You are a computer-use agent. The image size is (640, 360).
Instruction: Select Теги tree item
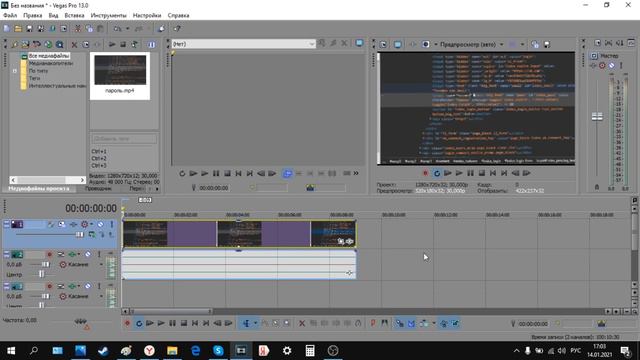tap(34, 78)
